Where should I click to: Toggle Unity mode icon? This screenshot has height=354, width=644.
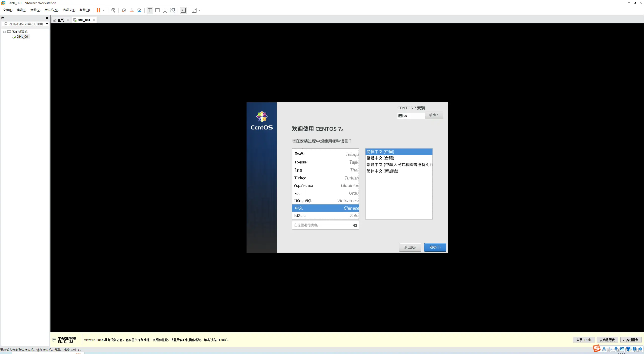[173, 10]
